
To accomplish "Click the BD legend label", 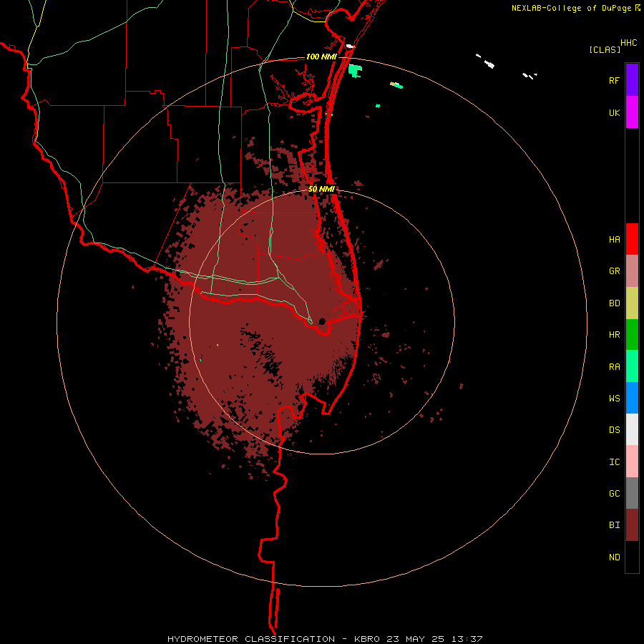I will click(614, 303).
